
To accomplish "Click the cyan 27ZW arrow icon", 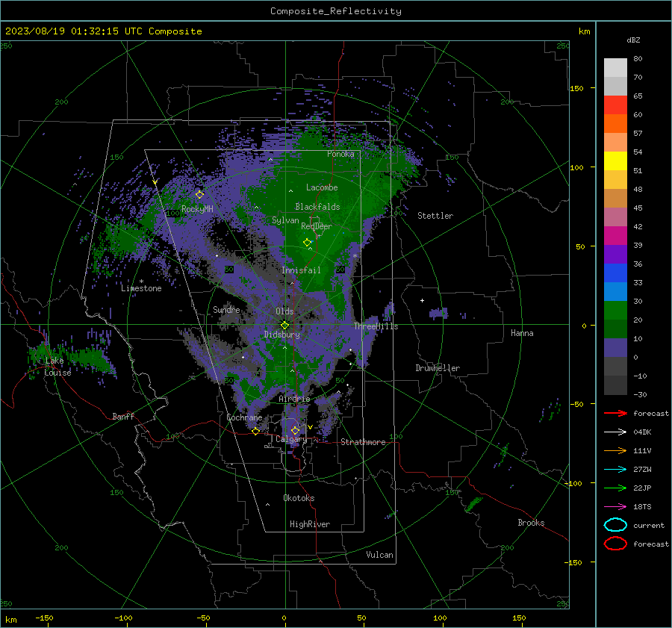I will click(615, 470).
